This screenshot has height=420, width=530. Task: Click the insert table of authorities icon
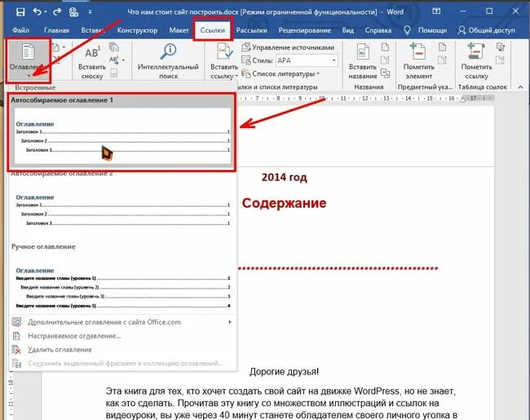pos(501,47)
